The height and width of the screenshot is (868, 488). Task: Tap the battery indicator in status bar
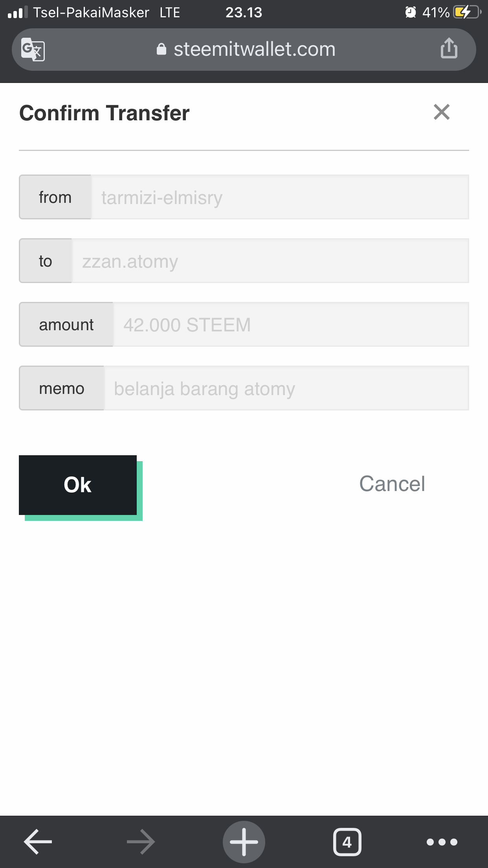tap(467, 12)
